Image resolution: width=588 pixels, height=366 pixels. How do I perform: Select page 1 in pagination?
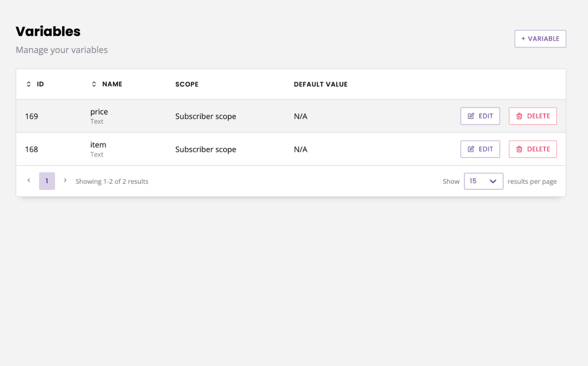pyautogui.click(x=47, y=181)
